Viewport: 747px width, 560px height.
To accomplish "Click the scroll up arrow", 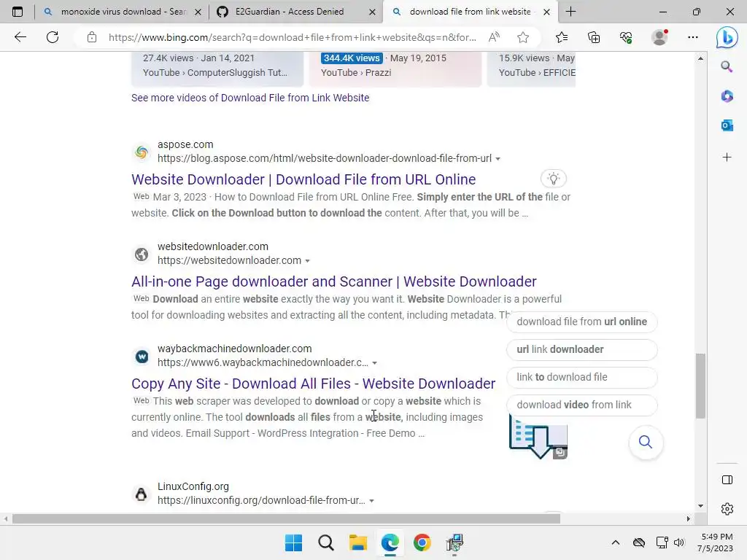I will click(x=700, y=58).
